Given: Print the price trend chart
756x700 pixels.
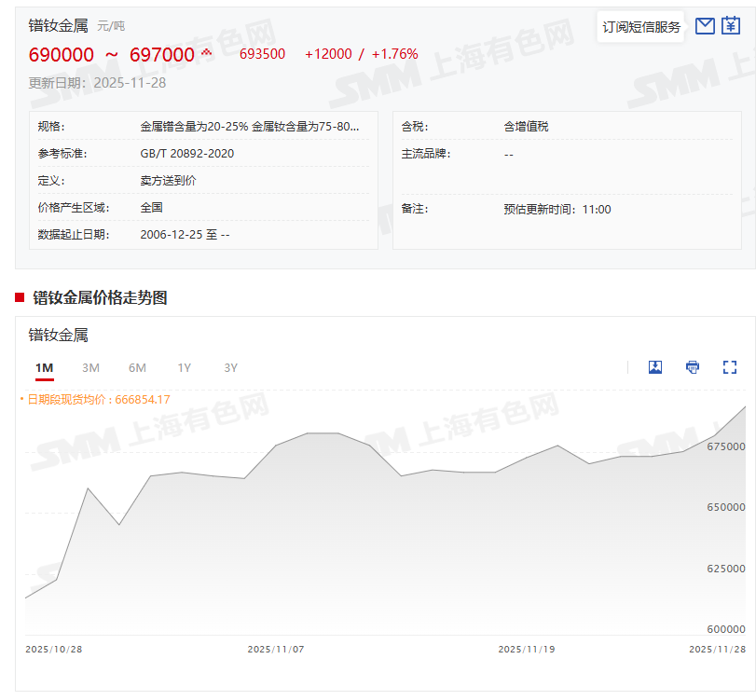Looking at the screenshot, I should tap(693, 367).
